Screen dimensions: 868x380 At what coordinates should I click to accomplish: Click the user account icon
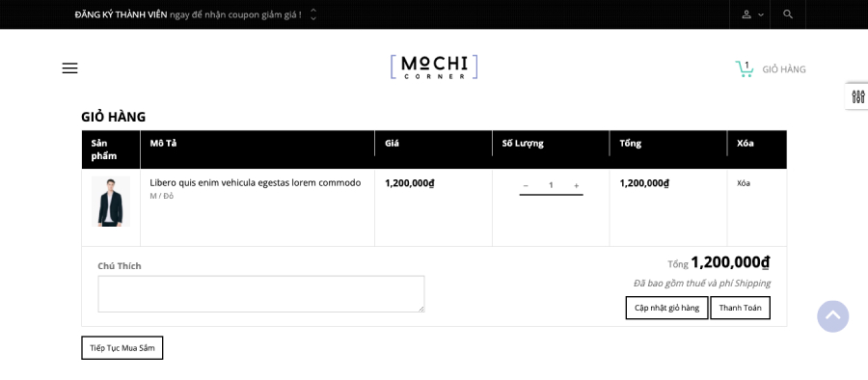746,15
